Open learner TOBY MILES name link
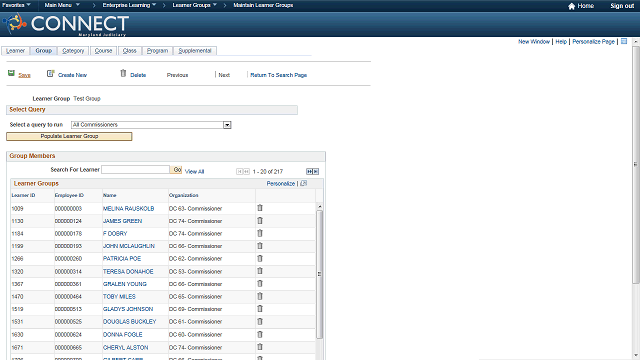The width and height of the screenshot is (640, 360). tap(119, 297)
